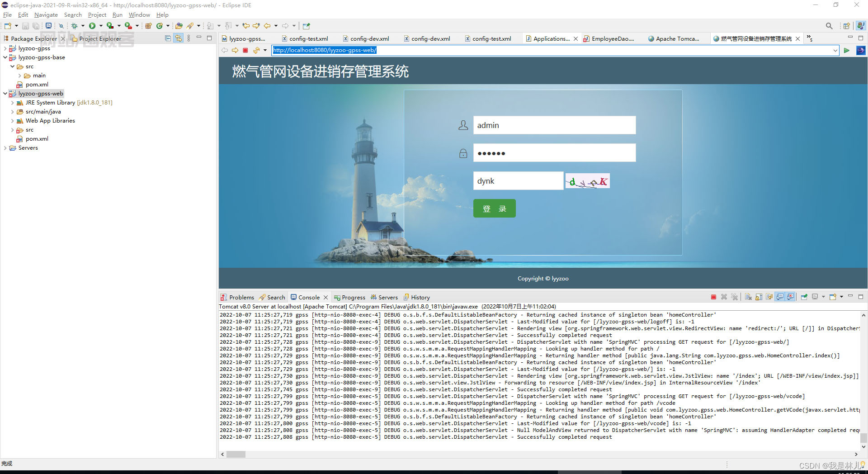Image resolution: width=868 pixels, height=474 pixels.
Task: Open the search dialog from the toolbar
Action: tap(829, 26)
